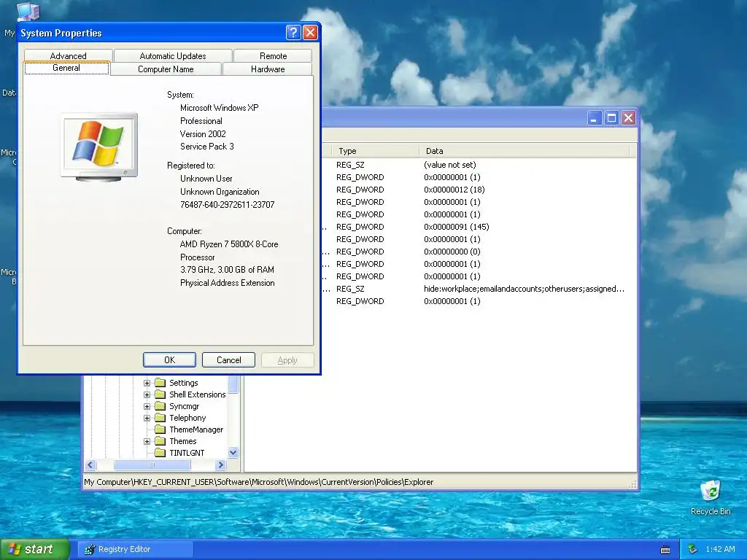
Task: Click the product ID 76487-640-2972611-23707
Action: click(x=228, y=205)
